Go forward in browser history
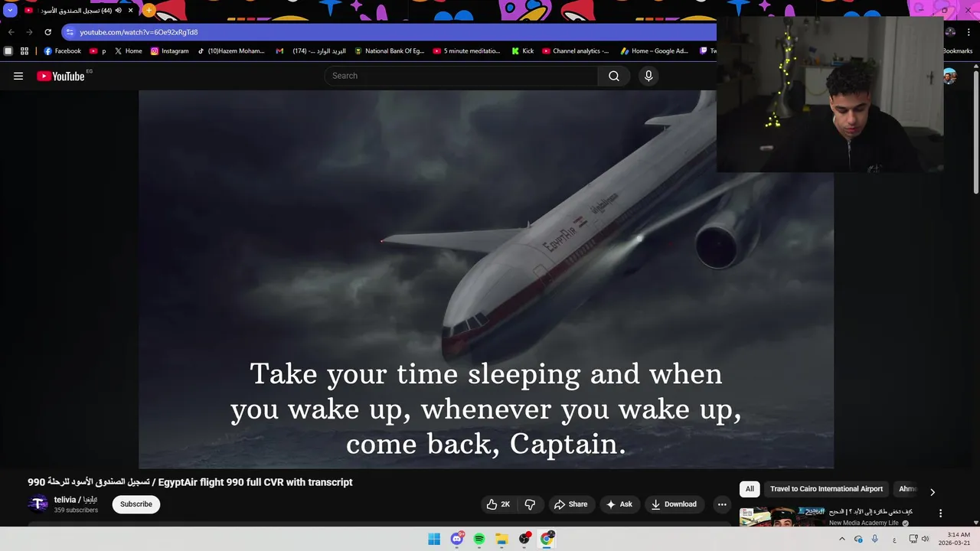 (29, 32)
